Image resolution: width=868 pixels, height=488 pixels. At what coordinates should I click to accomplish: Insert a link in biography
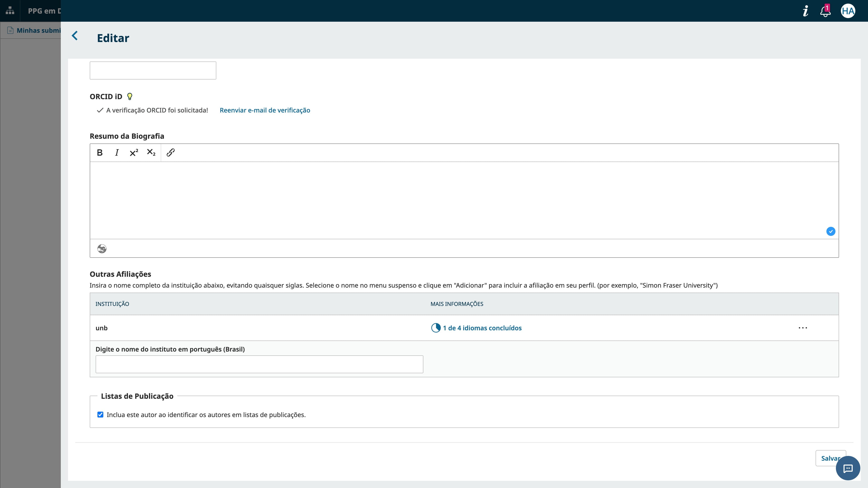tap(170, 152)
